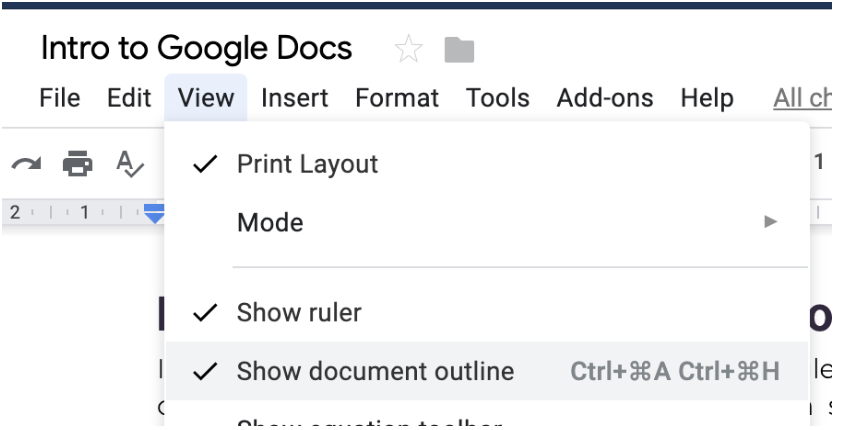842x430 pixels.
Task: Click the All changes saved link
Action: pyautogui.click(x=802, y=98)
